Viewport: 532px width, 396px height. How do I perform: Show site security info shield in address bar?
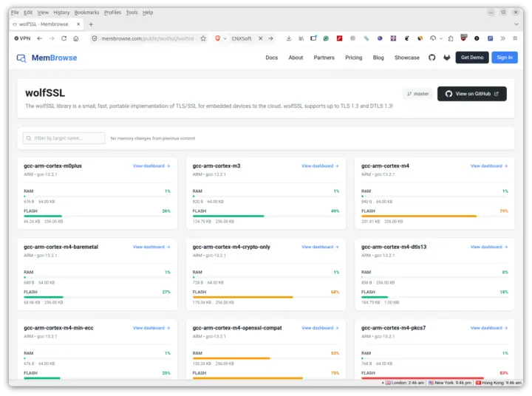coord(95,38)
